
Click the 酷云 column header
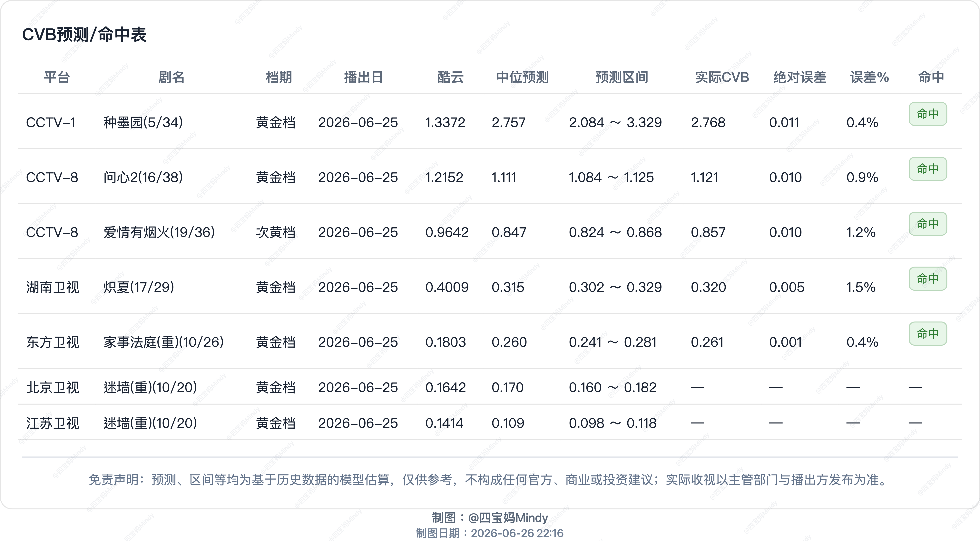450,77
